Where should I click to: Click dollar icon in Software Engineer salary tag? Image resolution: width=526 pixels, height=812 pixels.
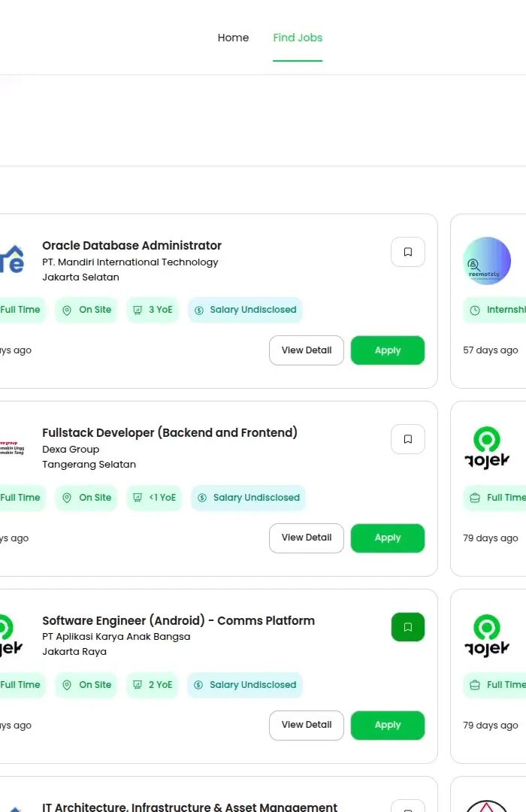tap(198, 685)
